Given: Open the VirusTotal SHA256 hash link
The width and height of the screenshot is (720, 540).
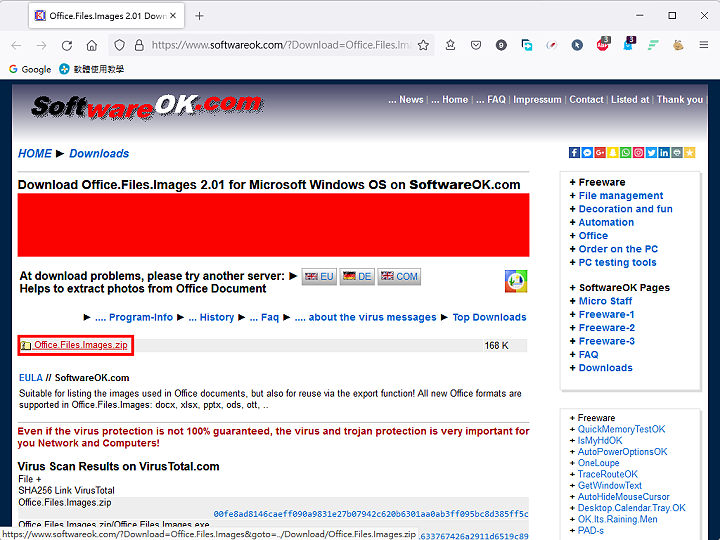Looking at the screenshot, I should click(x=371, y=514).
